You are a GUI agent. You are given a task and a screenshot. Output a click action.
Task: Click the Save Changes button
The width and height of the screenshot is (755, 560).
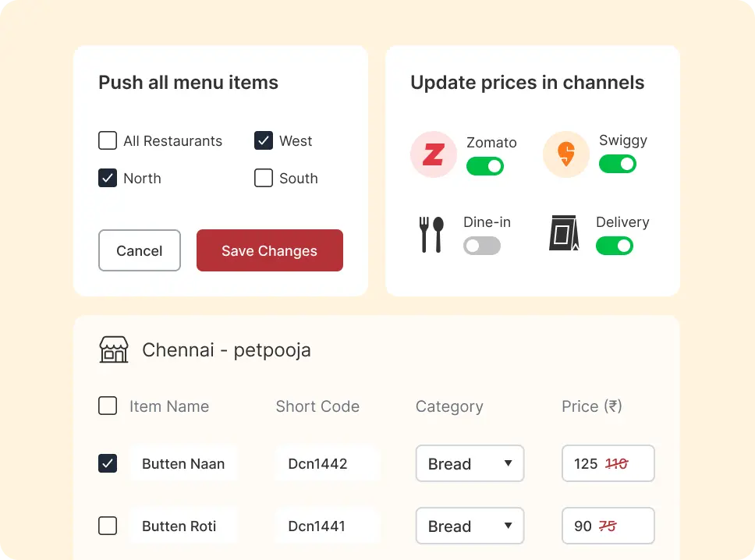(269, 250)
